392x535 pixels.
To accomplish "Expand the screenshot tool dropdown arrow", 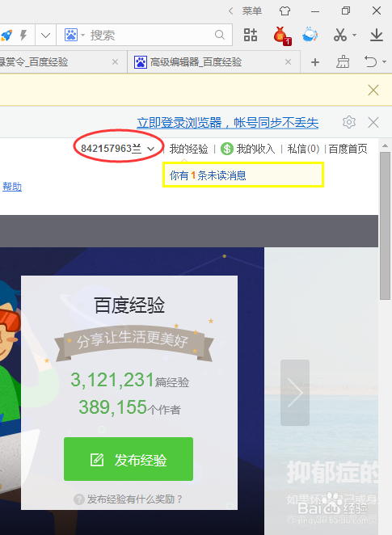I will click(x=354, y=35).
